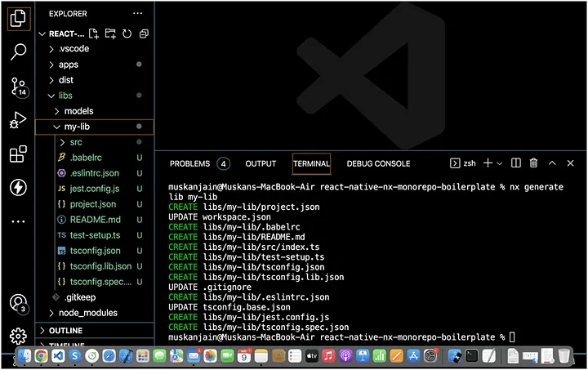The height and width of the screenshot is (370, 588).
Task: Open terminal launch profile dropdown arrow
Action: [500, 163]
